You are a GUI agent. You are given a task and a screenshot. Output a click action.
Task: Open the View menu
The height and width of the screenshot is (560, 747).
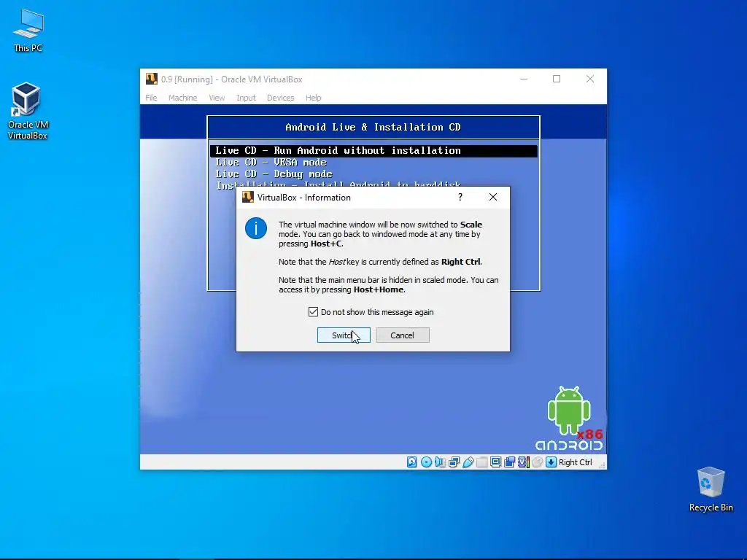click(217, 98)
